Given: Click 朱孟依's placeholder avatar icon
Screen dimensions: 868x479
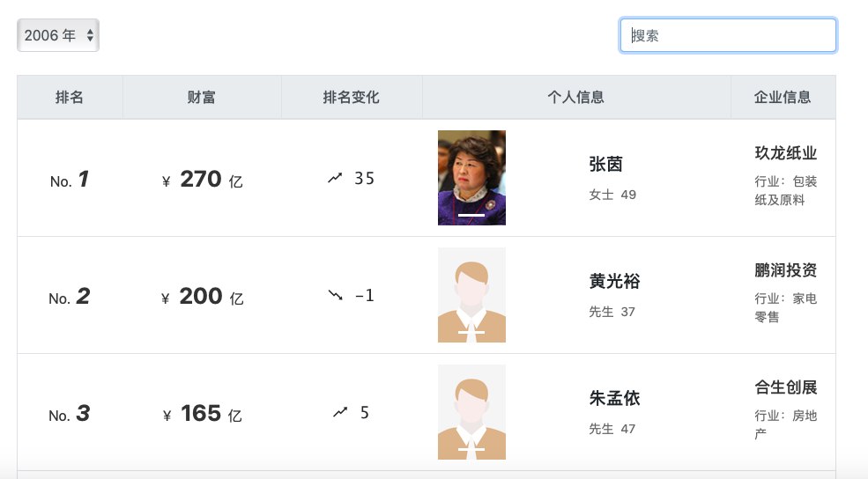Looking at the screenshot, I should [471, 412].
